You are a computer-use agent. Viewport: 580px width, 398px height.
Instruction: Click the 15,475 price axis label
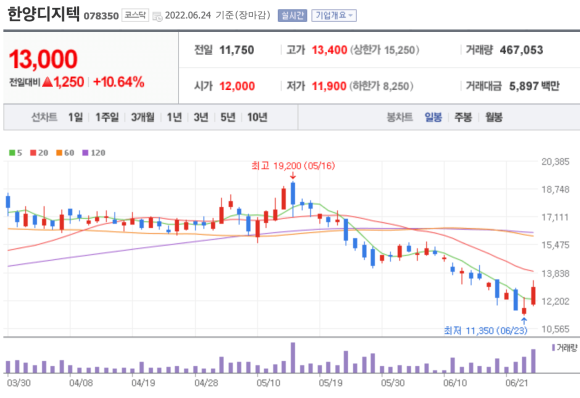555,245
